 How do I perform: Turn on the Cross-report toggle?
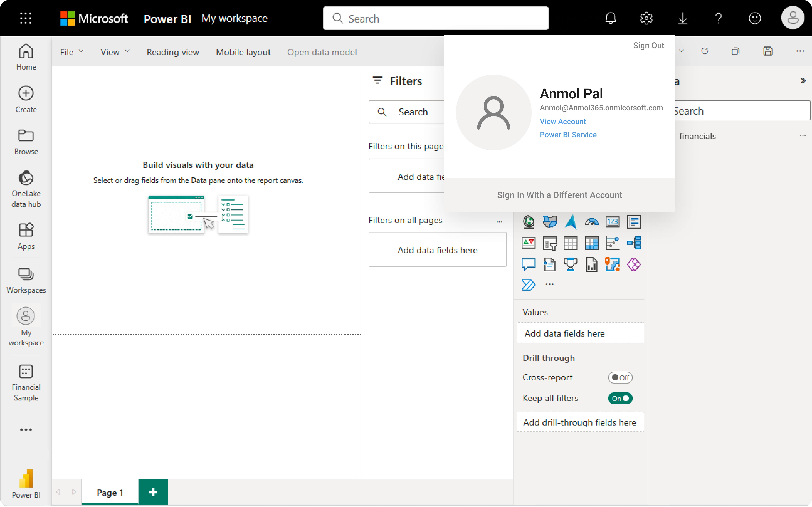pos(620,378)
